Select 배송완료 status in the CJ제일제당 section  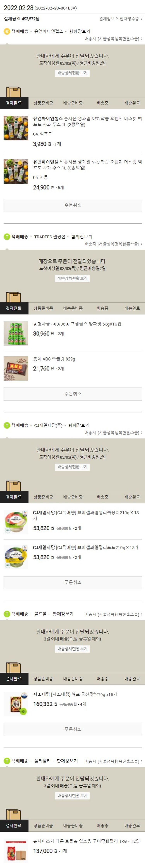click(x=132, y=497)
